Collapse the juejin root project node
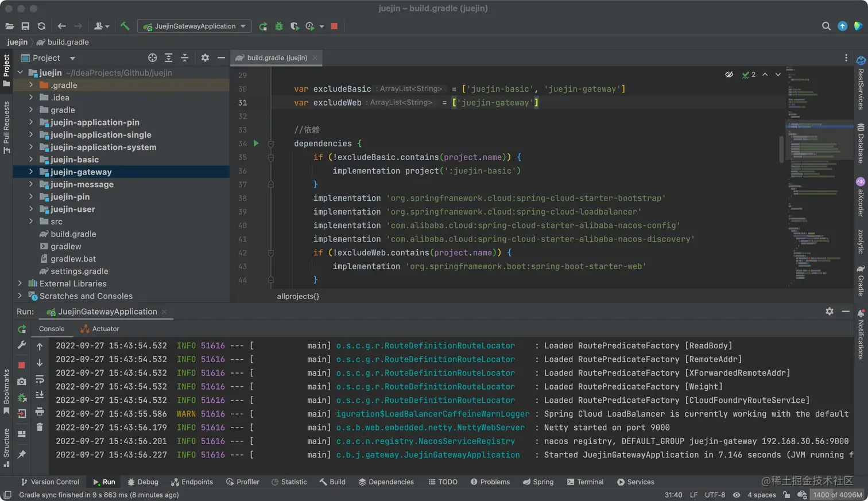Viewport: 868px width, 501px height. (20, 73)
